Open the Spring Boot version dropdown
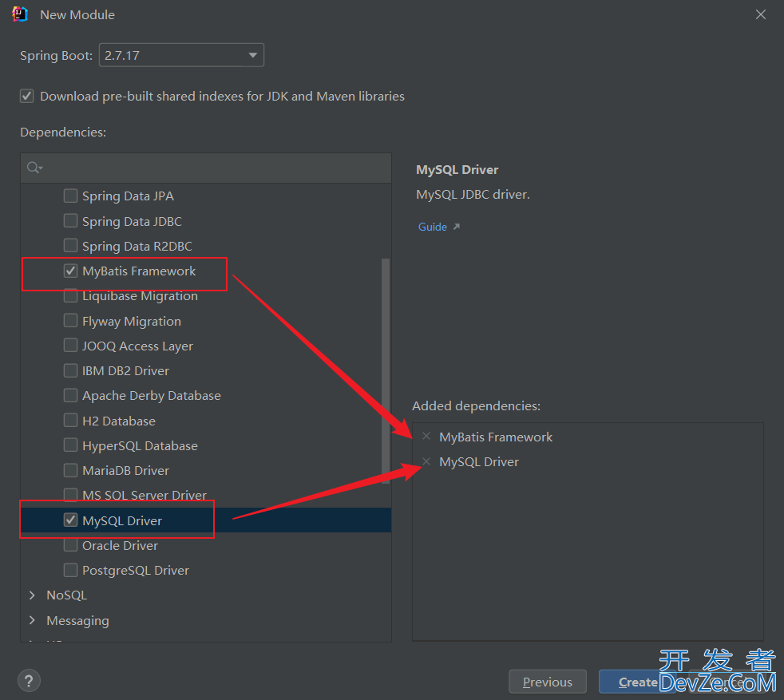The height and width of the screenshot is (700, 784). click(181, 55)
